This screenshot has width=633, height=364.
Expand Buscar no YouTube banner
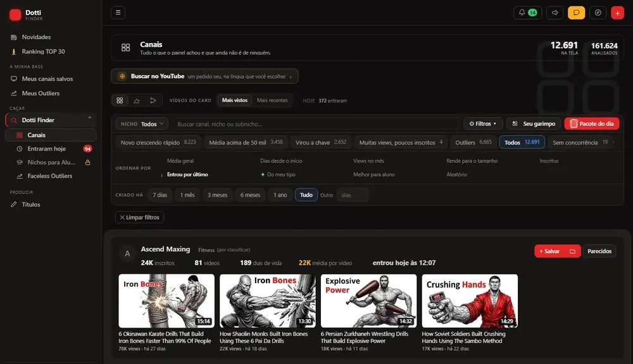coord(204,76)
